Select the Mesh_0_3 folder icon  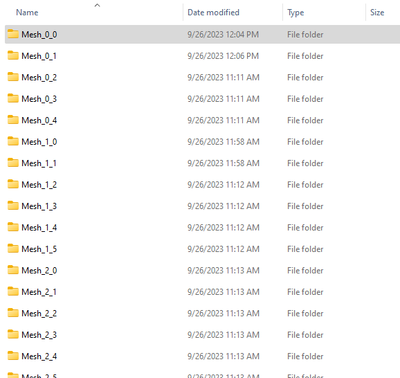(x=13, y=98)
